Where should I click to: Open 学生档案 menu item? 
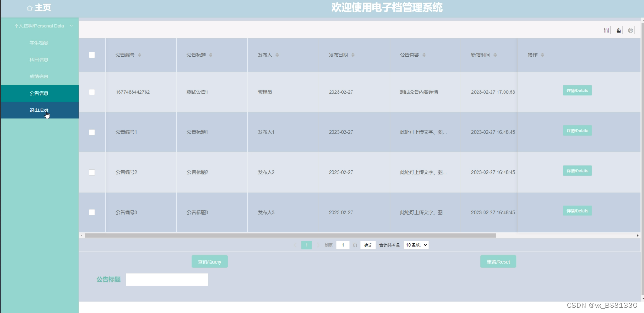(40, 43)
